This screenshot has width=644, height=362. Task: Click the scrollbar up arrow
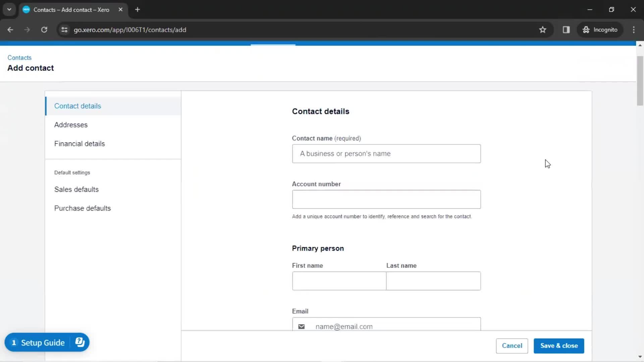click(x=640, y=45)
